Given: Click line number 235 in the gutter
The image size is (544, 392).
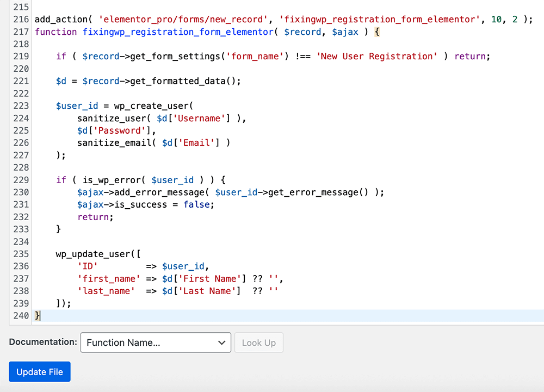Looking at the screenshot, I should click(x=21, y=254).
